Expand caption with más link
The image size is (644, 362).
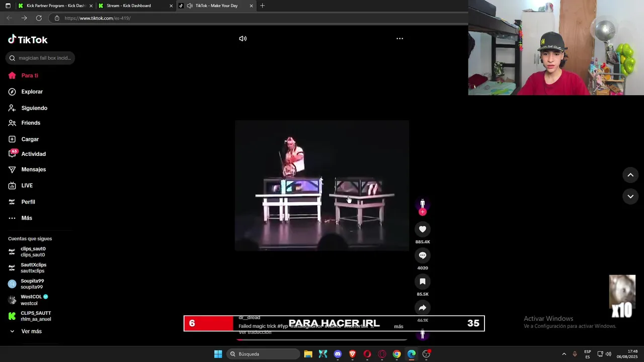(398, 326)
